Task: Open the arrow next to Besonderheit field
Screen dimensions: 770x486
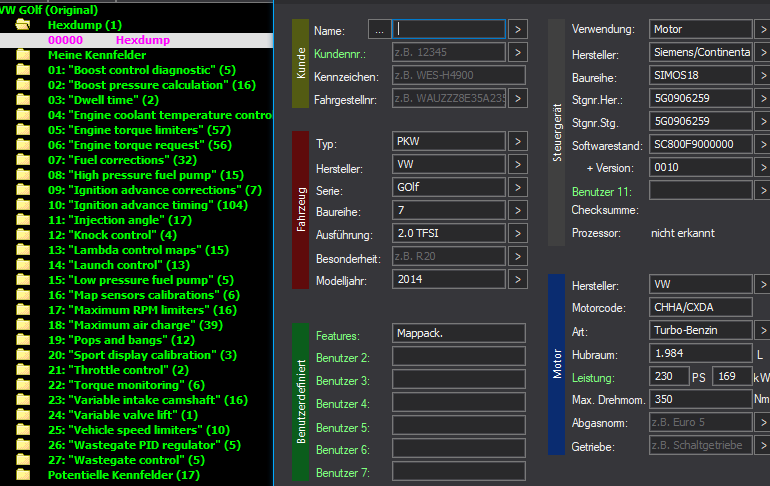Action: coord(518,256)
